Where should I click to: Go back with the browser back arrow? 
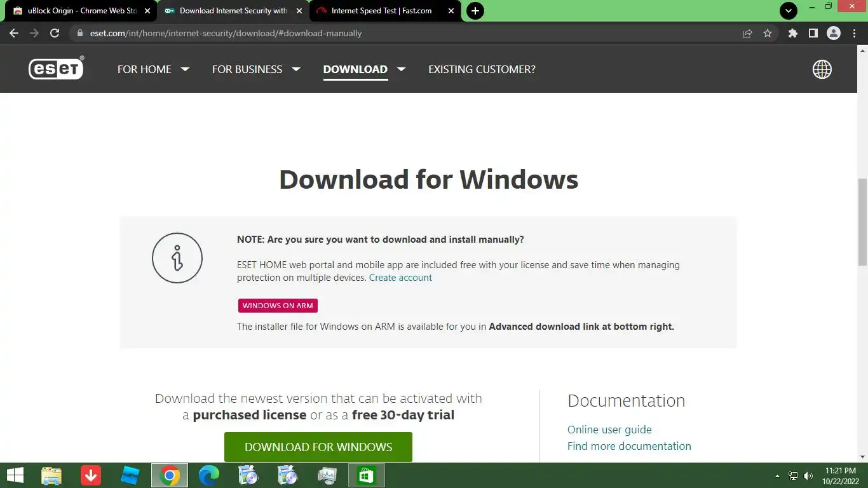click(14, 33)
